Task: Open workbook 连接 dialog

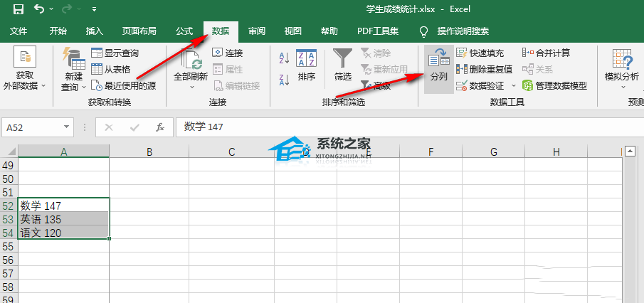Action: click(x=228, y=53)
